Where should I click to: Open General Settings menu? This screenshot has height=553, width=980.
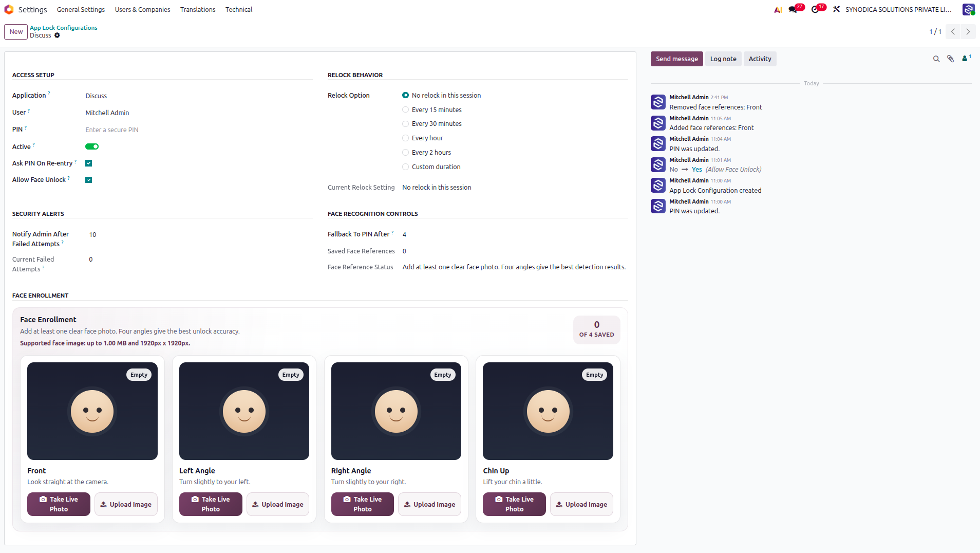pos(81,9)
